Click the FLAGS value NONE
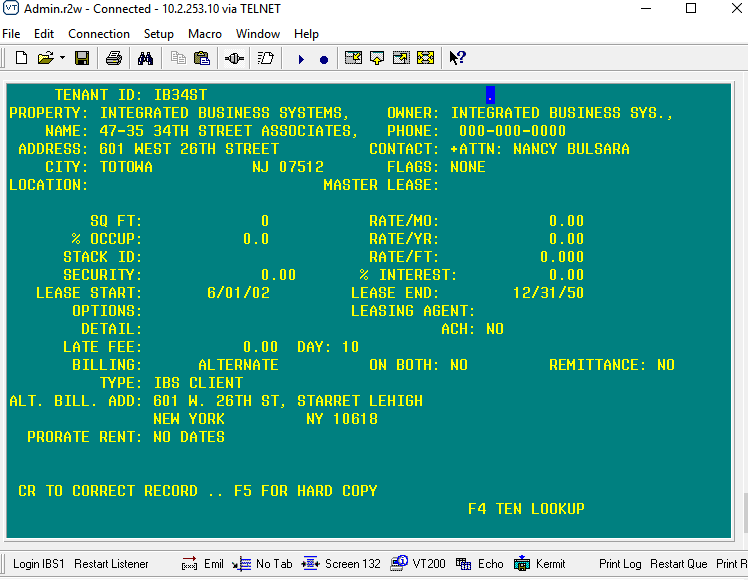This screenshot has width=748, height=580. click(x=468, y=167)
